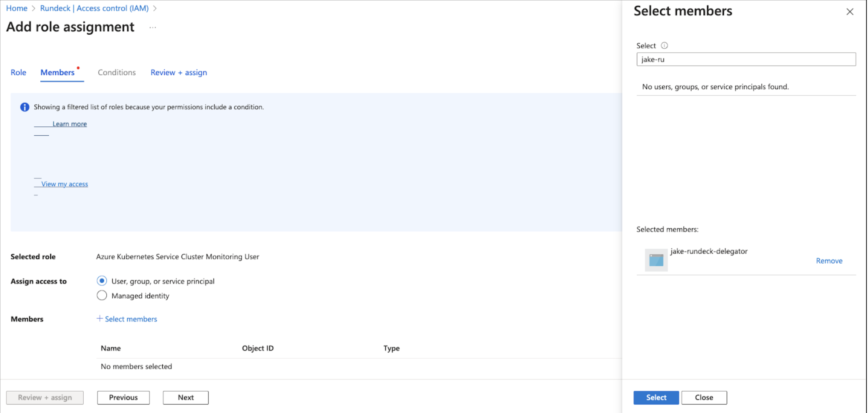The height and width of the screenshot is (413, 868).
Task: Click the 'No members selected' table text
Action: click(x=136, y=366)
